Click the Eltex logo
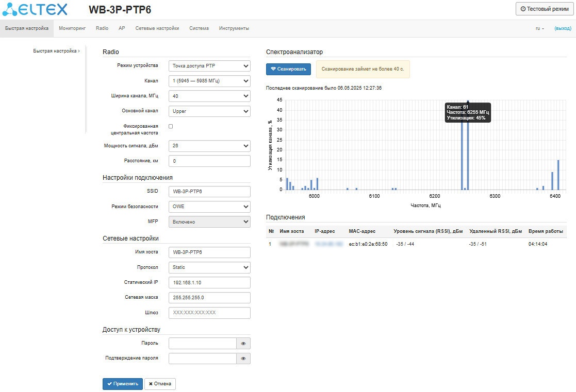576x392 pixels. [x=35, y=9]
